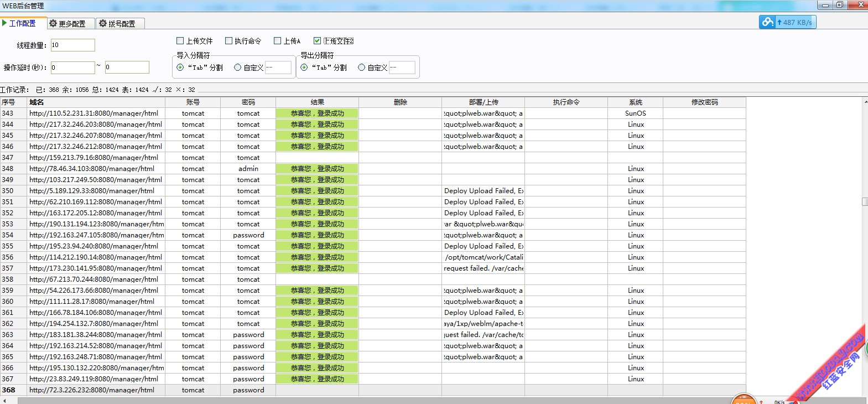Screen dimensions: 868x404
Task: Select the row number 347 cell
Action: point(13,158)
